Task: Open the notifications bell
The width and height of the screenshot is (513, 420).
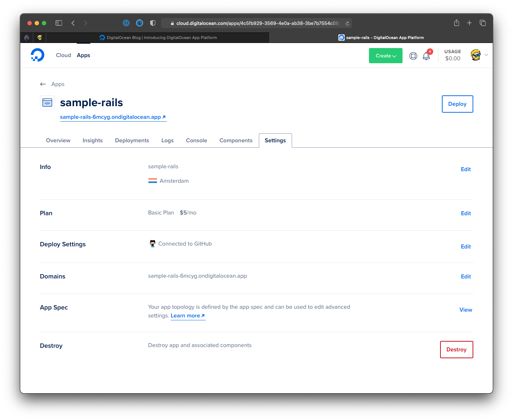Action: pos(426,56)
